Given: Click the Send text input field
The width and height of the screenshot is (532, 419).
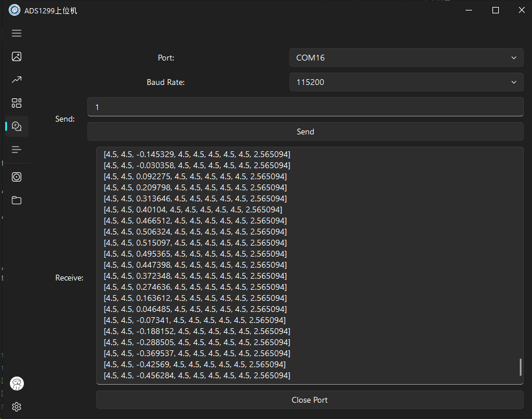Looking at the screenshot, I should click(x=306, y=107).
